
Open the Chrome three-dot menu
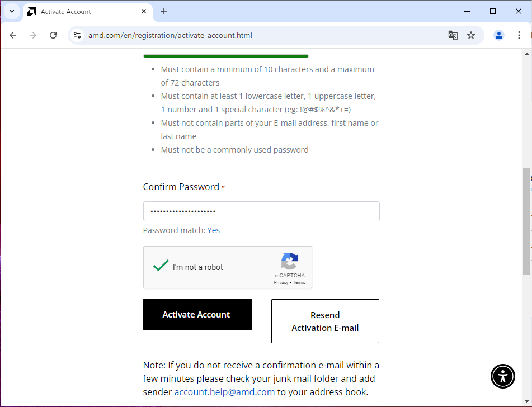519,35
